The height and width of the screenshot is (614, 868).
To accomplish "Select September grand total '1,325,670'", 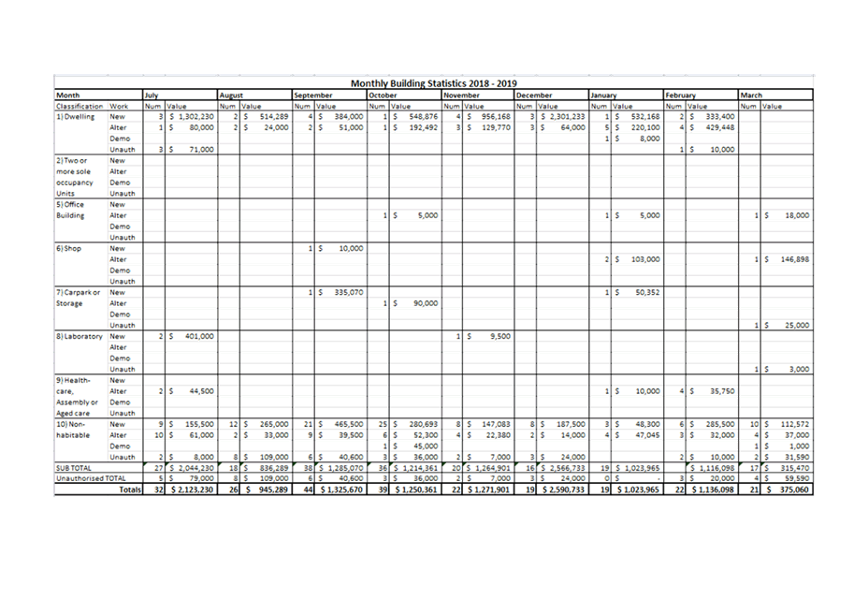I will 344,490.
